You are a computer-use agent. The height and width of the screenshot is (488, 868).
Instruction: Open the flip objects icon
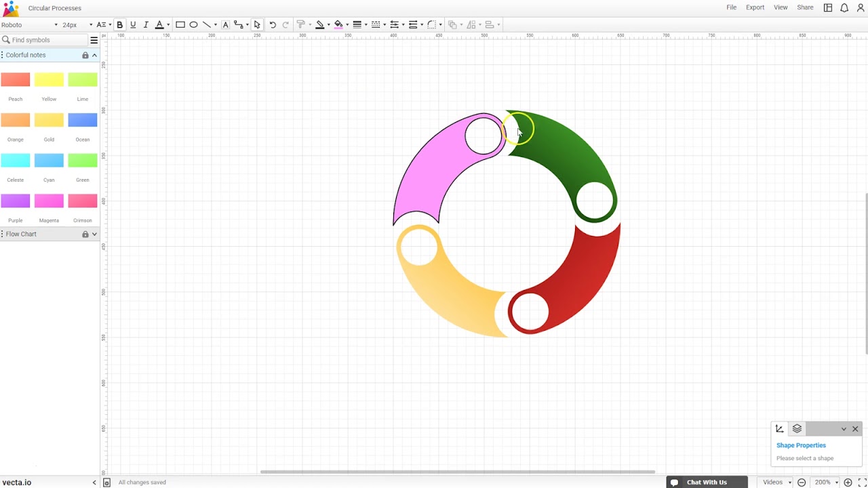pyautogui.click(x=471, y=25)
